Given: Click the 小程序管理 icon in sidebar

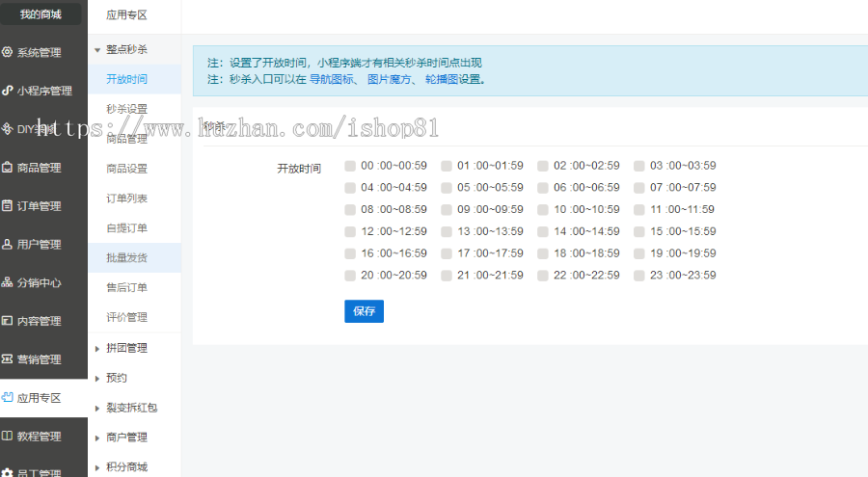Looking at the screenshot, I should [8, 91].
